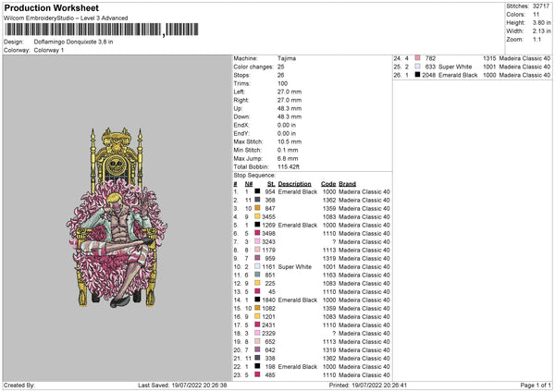Click the Up value '48.3 mm'

click(290, 108)
